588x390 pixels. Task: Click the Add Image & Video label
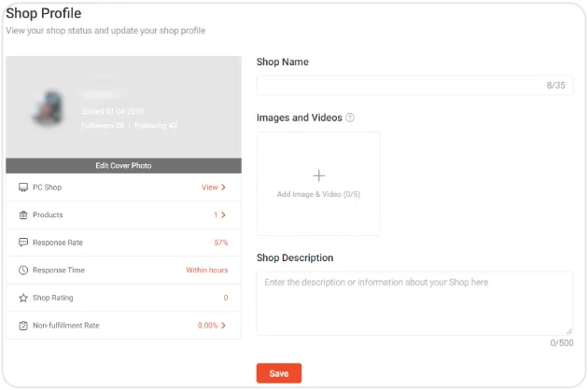coord(318,194)
